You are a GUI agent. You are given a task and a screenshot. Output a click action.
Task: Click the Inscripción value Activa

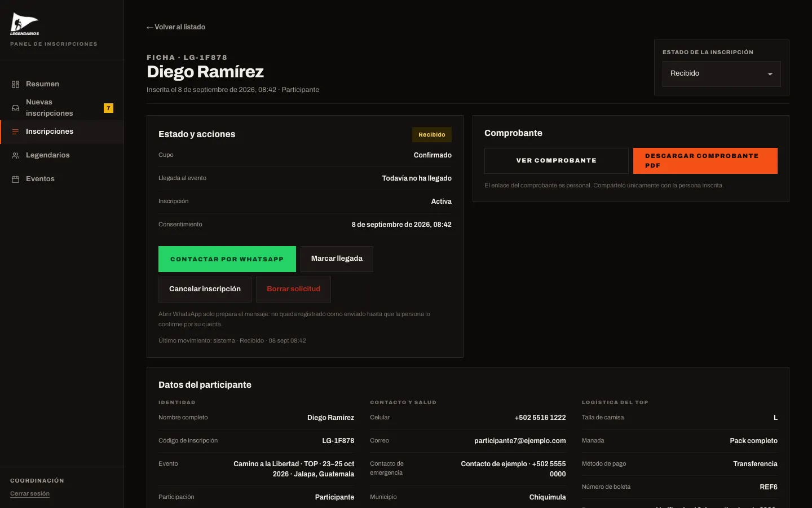pos(442,202)
